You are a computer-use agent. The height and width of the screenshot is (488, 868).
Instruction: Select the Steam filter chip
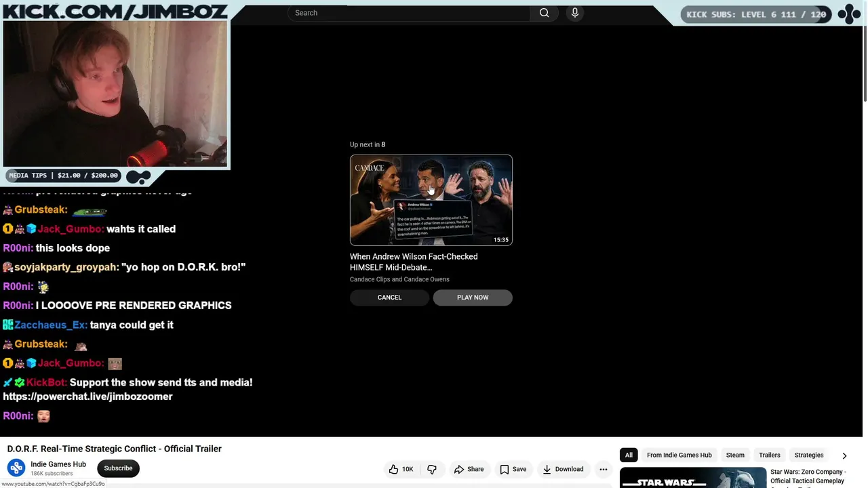[735, 455]
